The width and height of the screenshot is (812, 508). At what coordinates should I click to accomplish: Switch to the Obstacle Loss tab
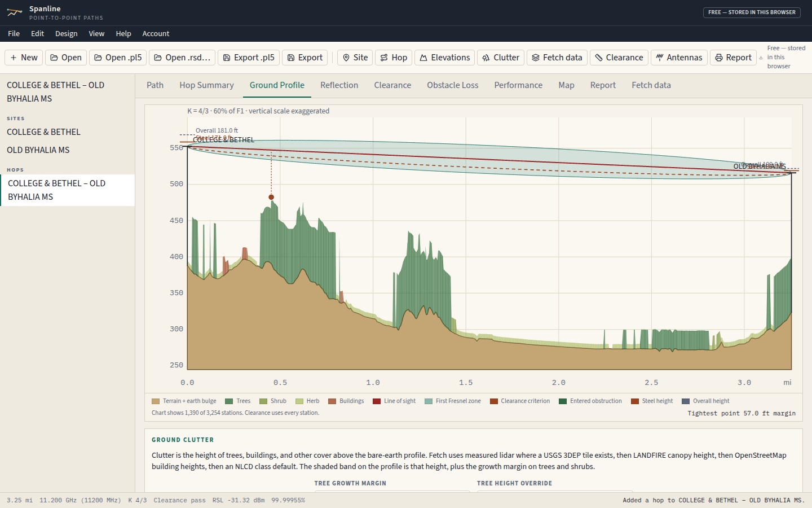453,85
